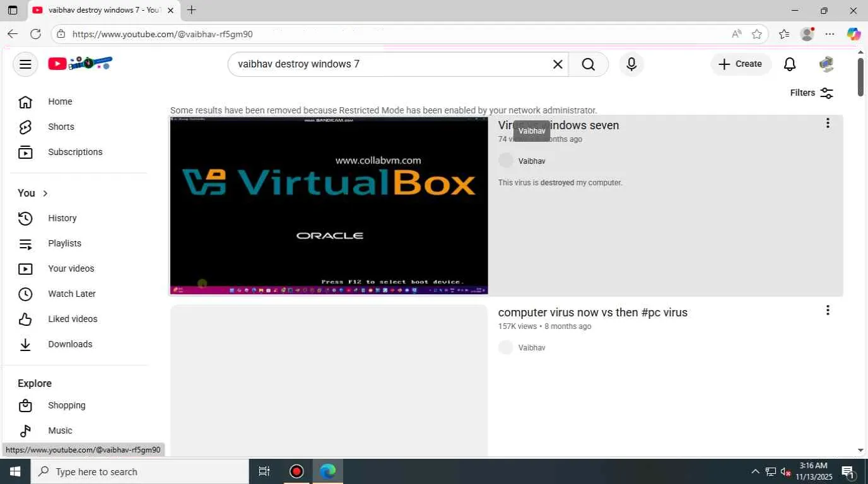The width and height of the screenshot is (868, 484).
Task: Open the network tray icon
Action: click(771, 471)
